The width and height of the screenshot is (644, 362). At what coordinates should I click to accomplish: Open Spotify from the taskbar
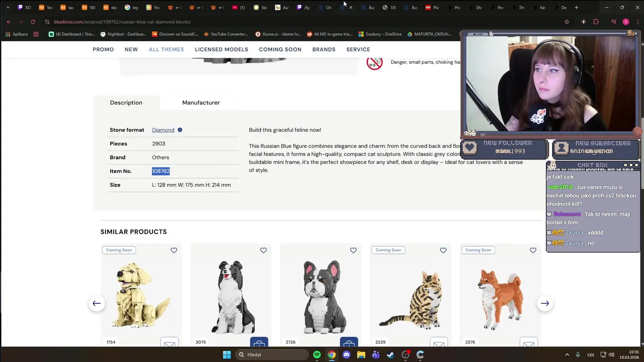(317, 354)
